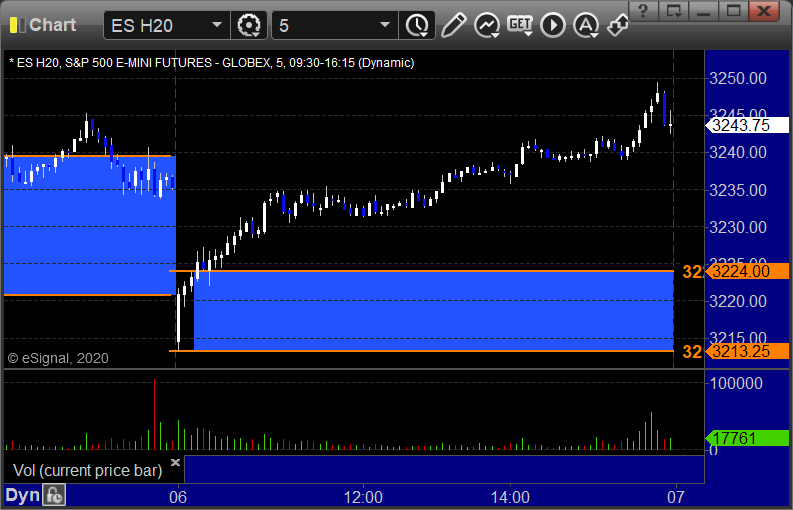Click the Dyn time template label

point(22,495)
